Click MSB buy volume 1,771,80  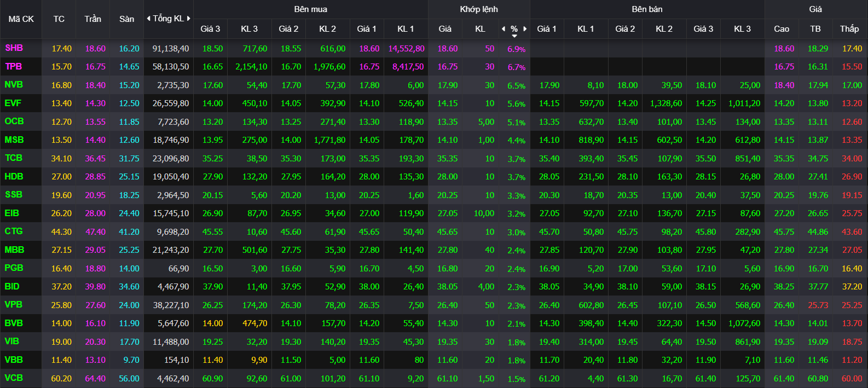pyautogui.click(x=329, y=140)
